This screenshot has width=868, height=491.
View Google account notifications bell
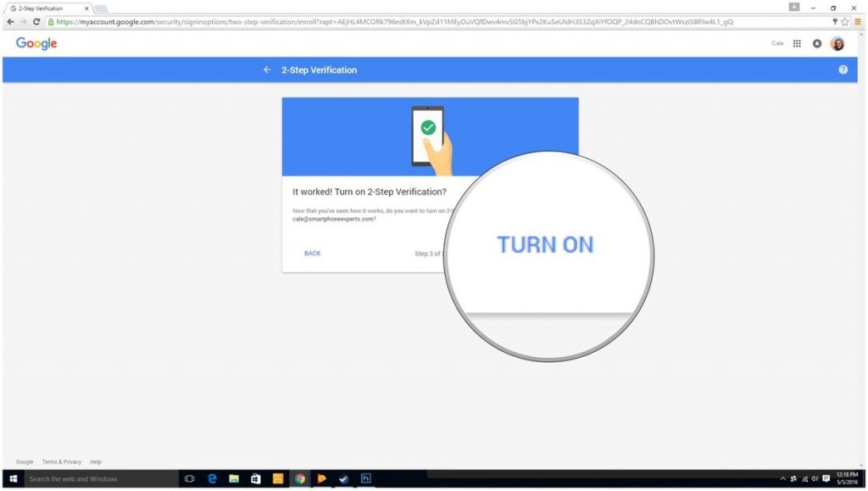(816, 44)
